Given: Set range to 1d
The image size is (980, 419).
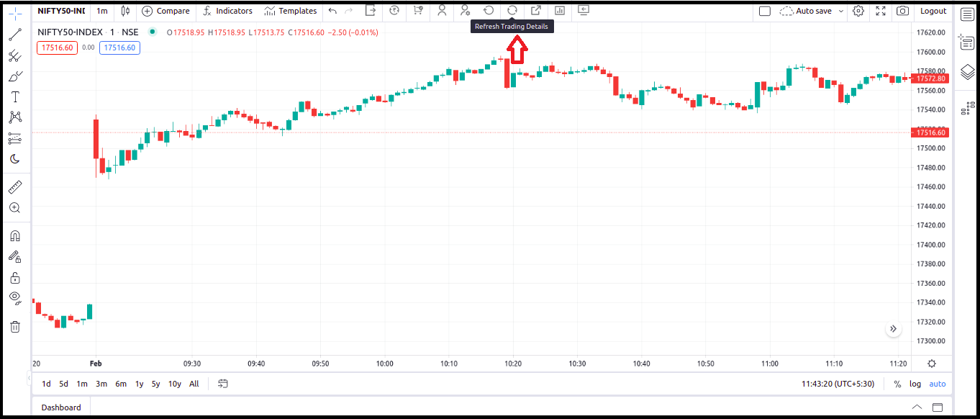Looking at the screenshot, I should click(46, 384).
